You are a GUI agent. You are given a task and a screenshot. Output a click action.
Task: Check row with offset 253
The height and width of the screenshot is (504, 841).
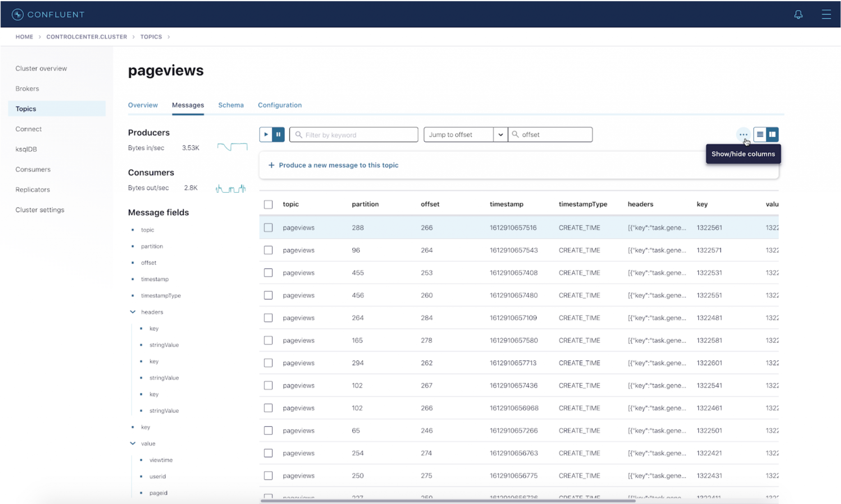(x=268, y=273)
